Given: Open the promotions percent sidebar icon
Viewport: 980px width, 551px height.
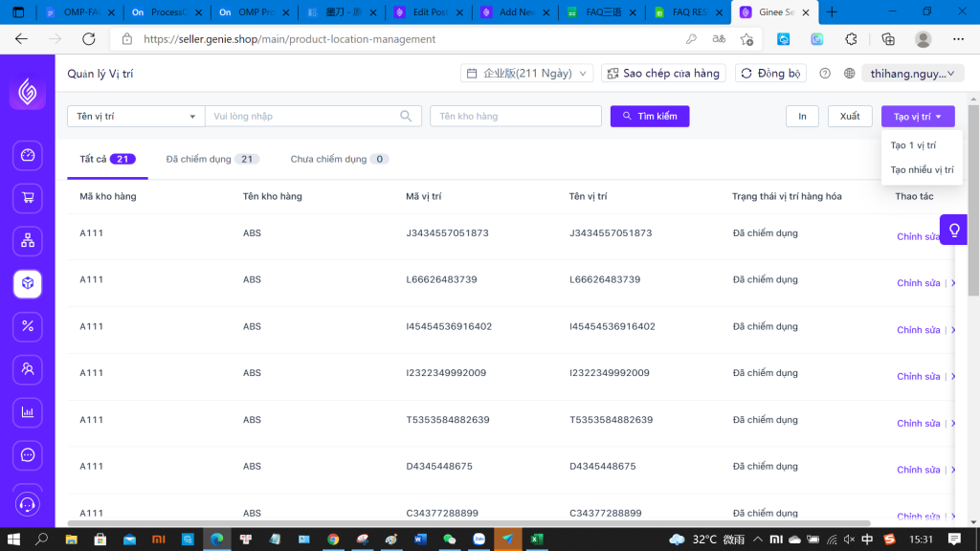Looking at the screenshot, I should [28, 326].
